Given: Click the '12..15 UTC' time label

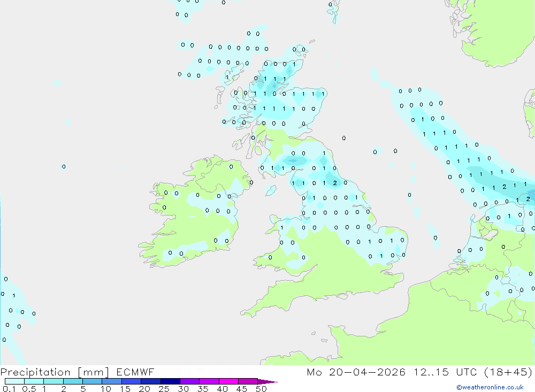Looking at the screenshot, I should [x=445, y=372].
